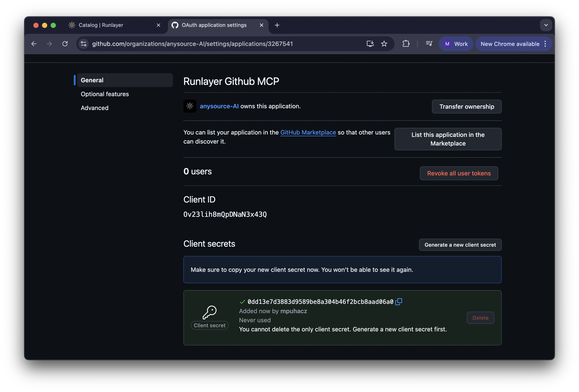The height and width of the screenshot is (392, 579).
Task: Click the macOS green fullscreen button
Action: tap(53, 25)
